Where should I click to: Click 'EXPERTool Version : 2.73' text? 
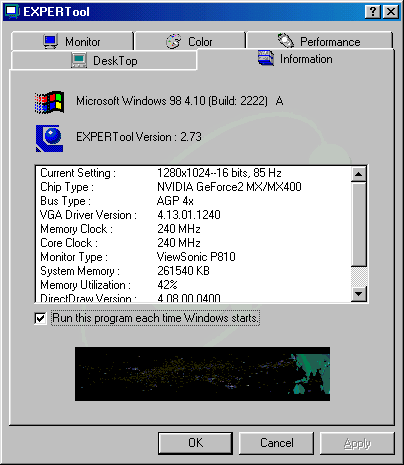pyautogui.click(x=139, y=137)
